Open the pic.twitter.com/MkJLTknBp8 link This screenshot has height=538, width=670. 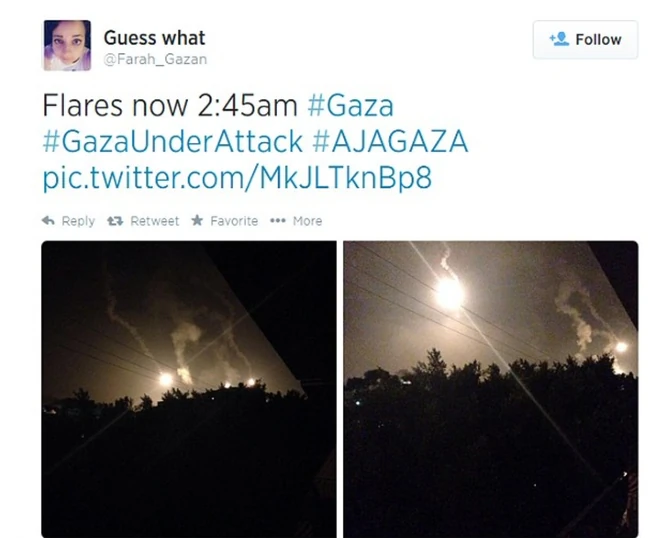click(238, 177)
